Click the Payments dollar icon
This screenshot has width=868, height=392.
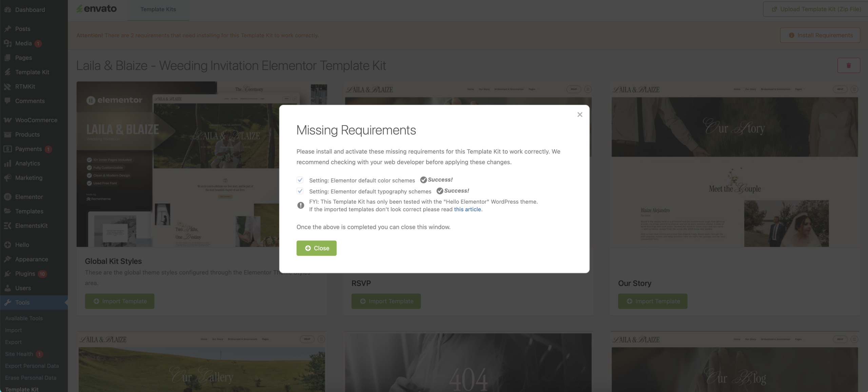pos(7,149)
